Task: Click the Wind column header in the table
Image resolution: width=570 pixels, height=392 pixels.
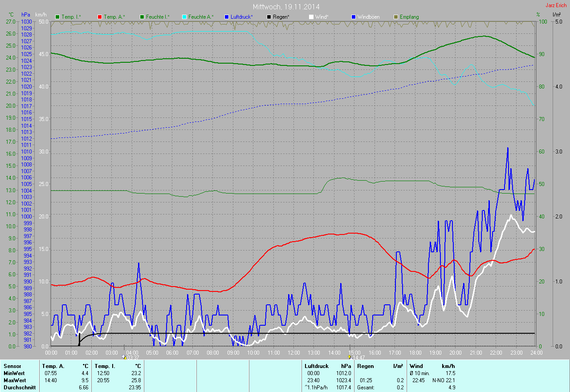Action: pyautogui.click(x=416, y=366)
